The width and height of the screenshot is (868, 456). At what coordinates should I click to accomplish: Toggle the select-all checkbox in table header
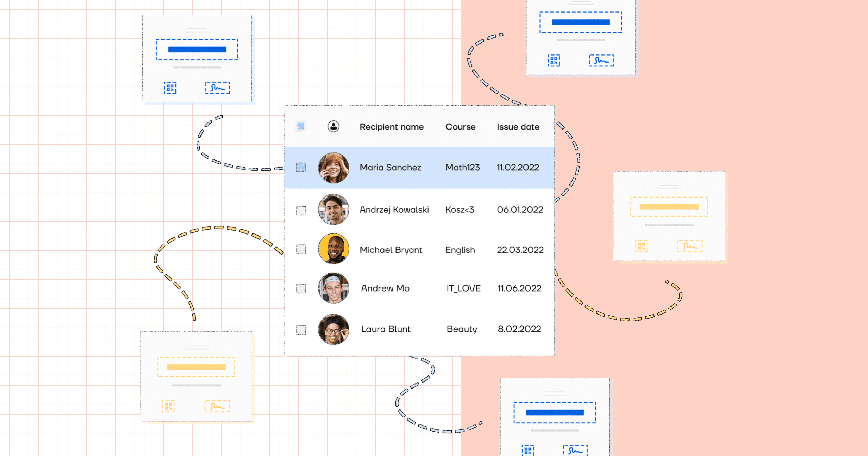[x=301, y=126]
